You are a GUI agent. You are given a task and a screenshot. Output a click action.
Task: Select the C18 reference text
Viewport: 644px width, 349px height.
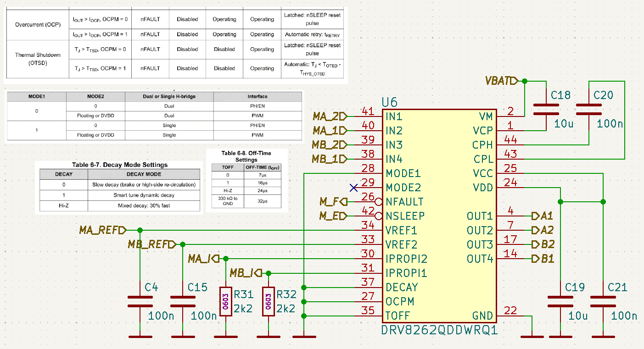coord(561,95)
